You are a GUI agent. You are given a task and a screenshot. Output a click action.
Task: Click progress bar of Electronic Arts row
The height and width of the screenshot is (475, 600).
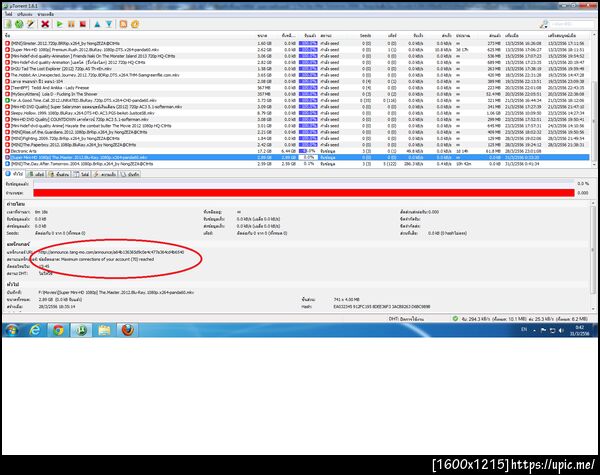coord(308,151)
